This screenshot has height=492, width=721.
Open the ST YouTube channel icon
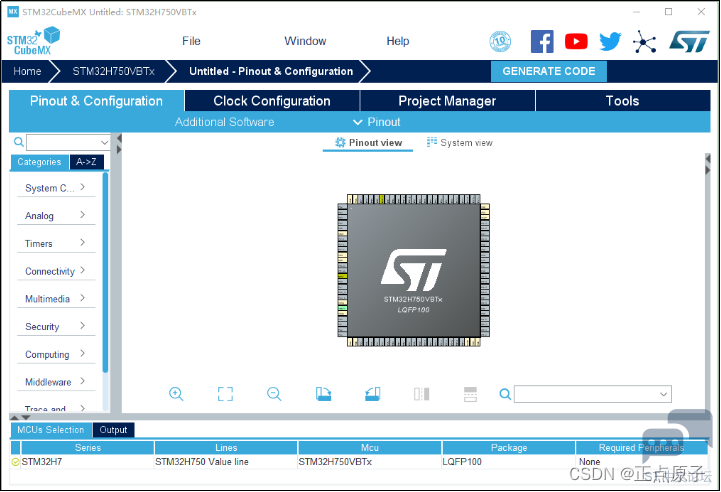pos(576,41)
